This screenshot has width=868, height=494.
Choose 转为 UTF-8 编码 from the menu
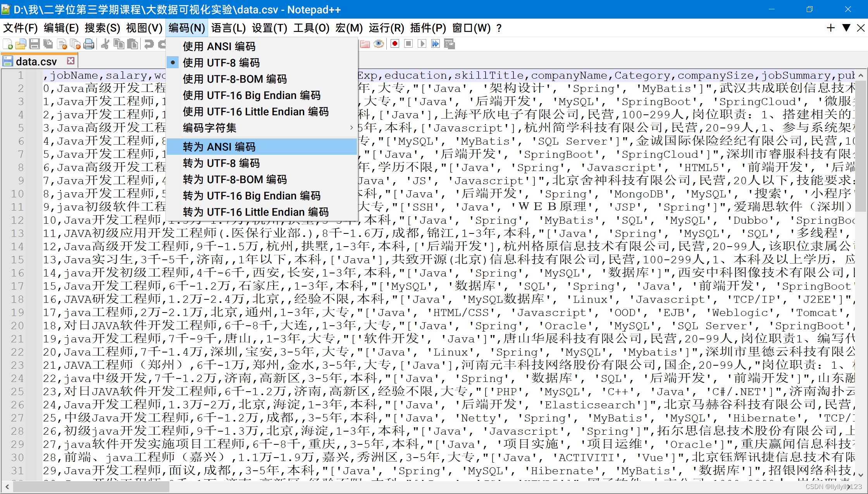coord(221,163)
